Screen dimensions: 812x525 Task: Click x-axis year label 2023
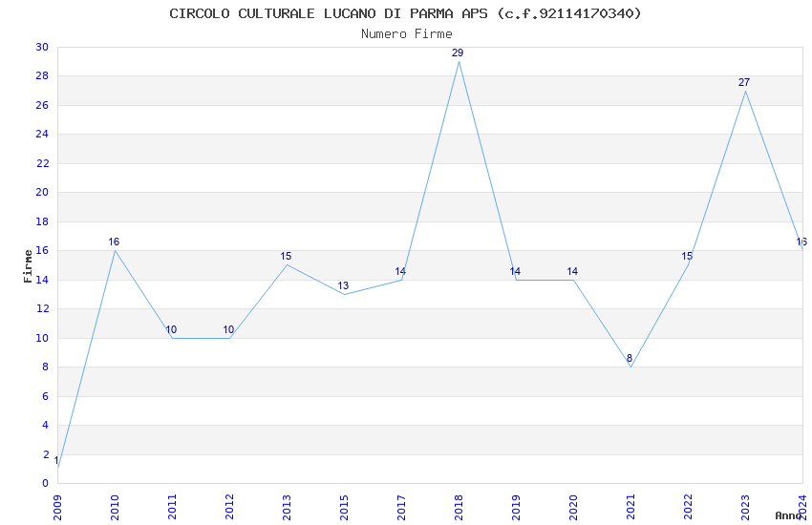pos(745,507)
